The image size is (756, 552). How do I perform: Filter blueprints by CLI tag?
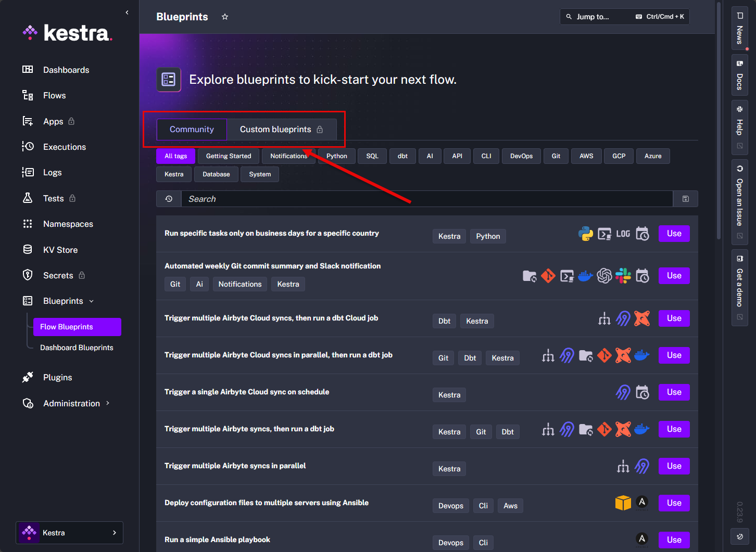click(486, 156)
